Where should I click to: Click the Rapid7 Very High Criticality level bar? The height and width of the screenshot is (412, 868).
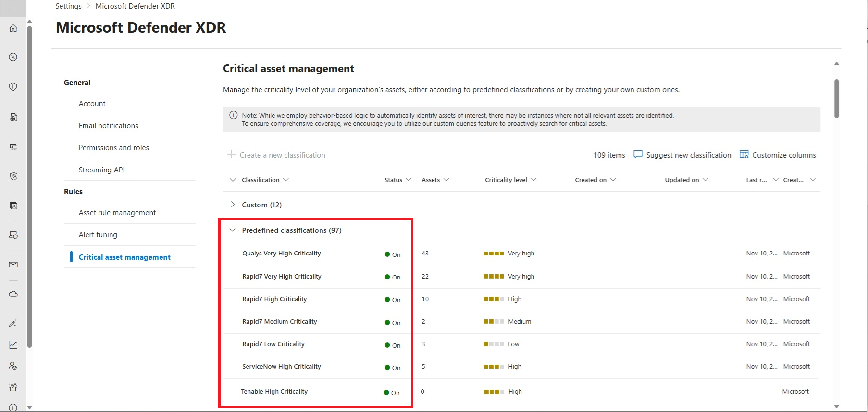(x=494, y=277)
